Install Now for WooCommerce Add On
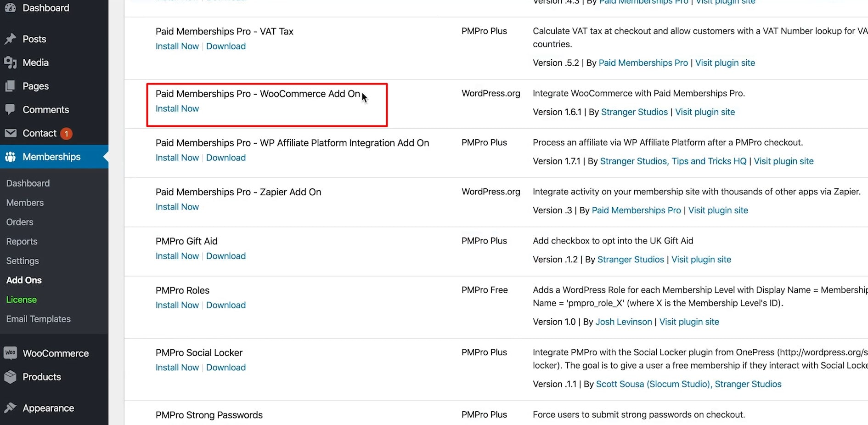This screenshot has width=868, height=425. click(x=177, y=109)
